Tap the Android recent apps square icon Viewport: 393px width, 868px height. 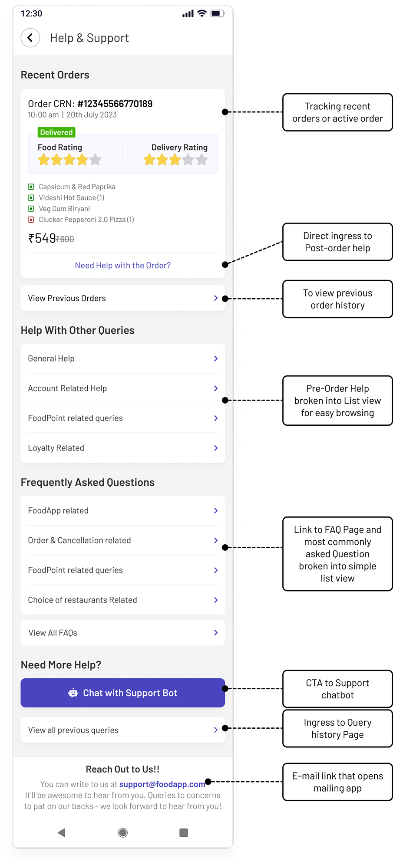click(184, 832)
